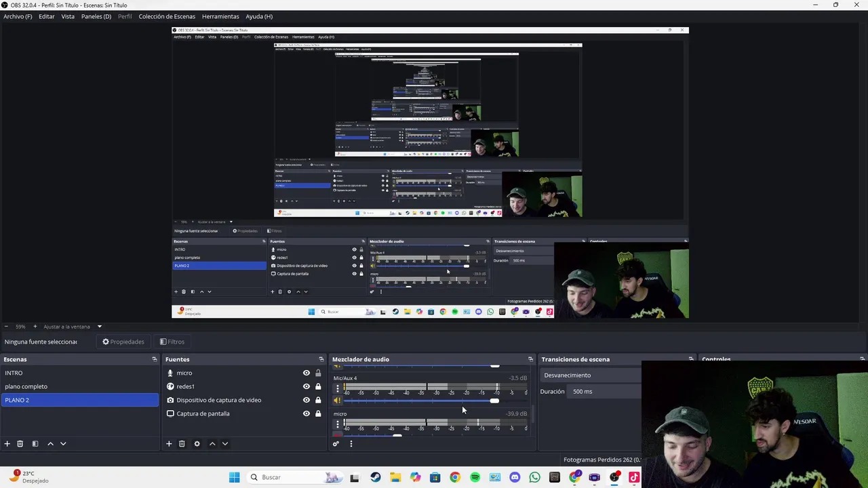Image resolution: width=868 pixels, height=488 pixels.
Task: Open Mic/Aux 4 channel options dots
Action: 338,388
